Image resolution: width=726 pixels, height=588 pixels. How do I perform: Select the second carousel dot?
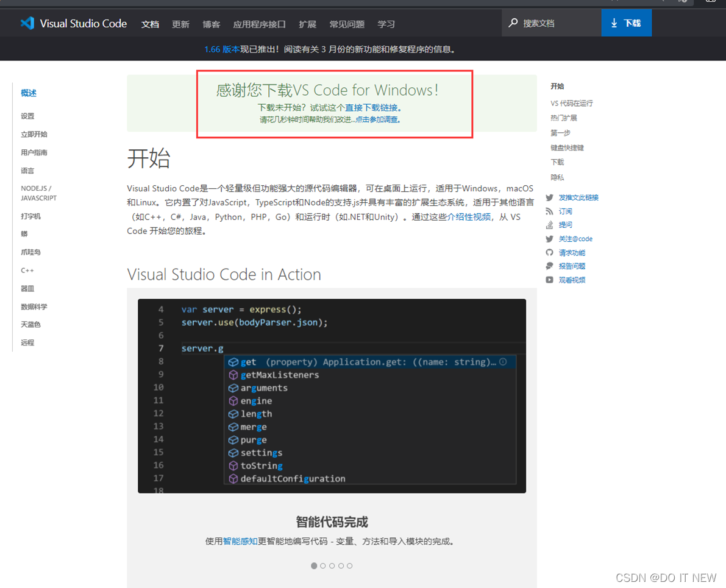[x=322, y=566]
